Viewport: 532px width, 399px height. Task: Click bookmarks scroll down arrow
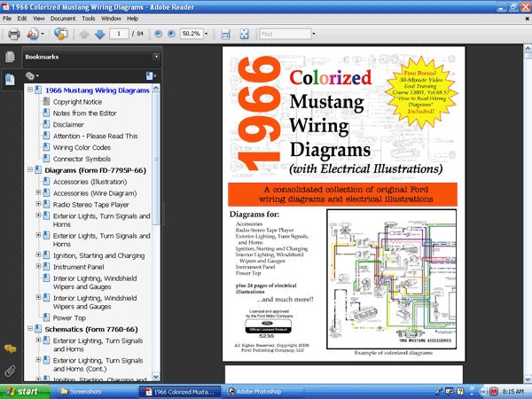156,377
